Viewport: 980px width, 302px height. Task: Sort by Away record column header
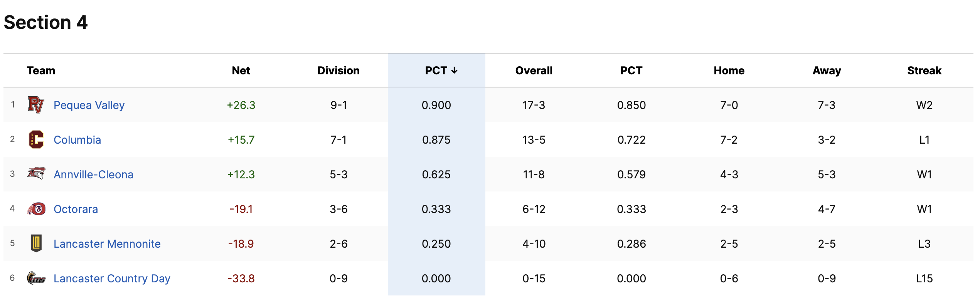(x=827, y=70)
